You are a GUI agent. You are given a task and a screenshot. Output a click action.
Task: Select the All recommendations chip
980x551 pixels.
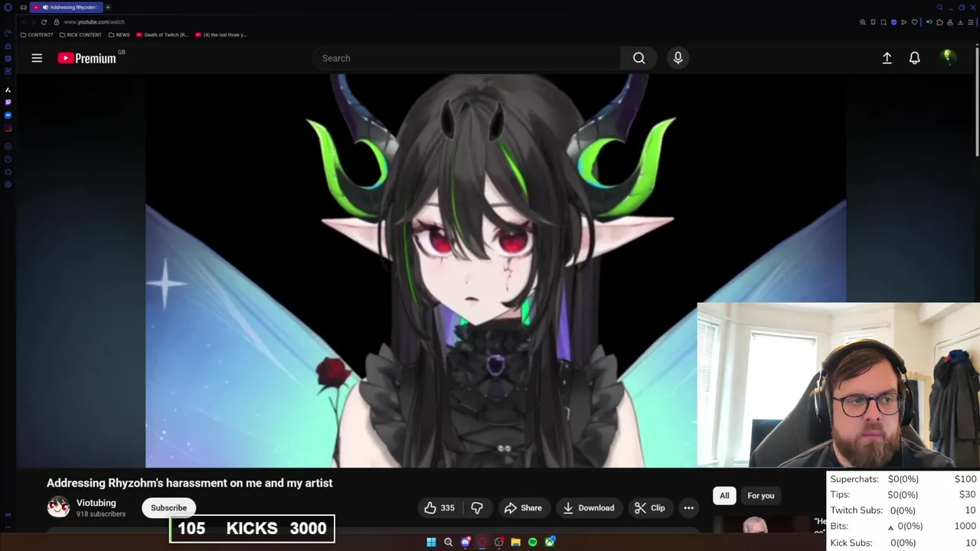click(724, 496)
